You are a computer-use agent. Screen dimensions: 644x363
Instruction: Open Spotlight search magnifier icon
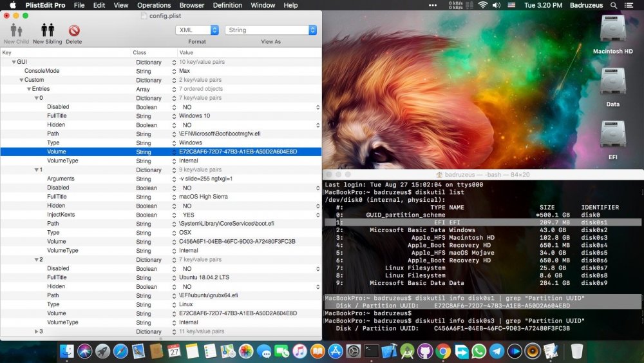click(614, 5)
